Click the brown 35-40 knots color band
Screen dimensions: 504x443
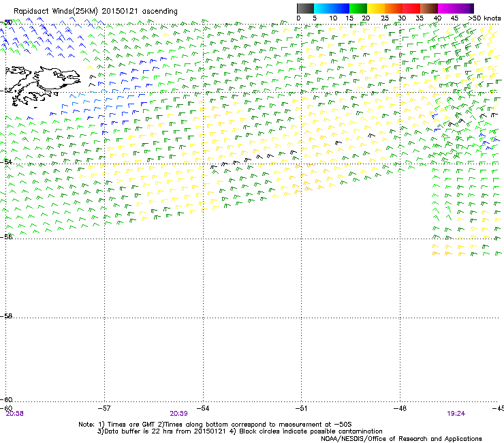tap(429, 8)
